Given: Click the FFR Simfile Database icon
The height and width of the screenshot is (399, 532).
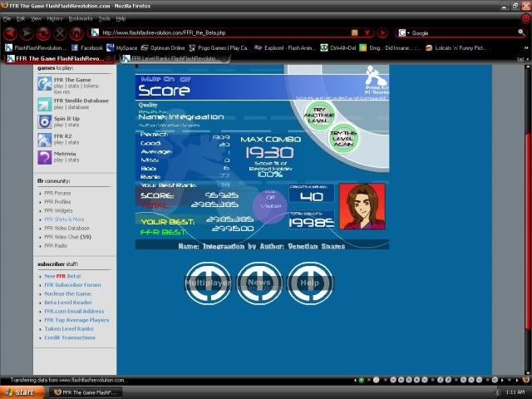Looking at the screenshot, I should tap(45, 103).
